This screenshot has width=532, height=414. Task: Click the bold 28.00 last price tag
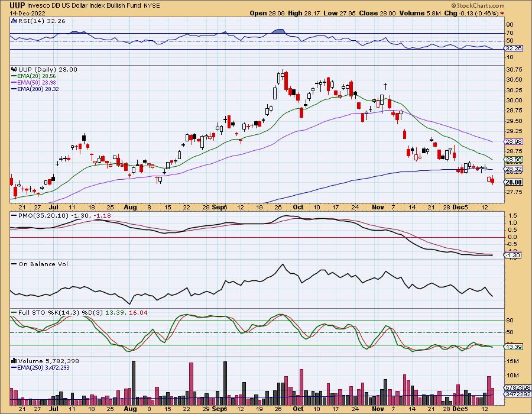(x=514, y=182)
